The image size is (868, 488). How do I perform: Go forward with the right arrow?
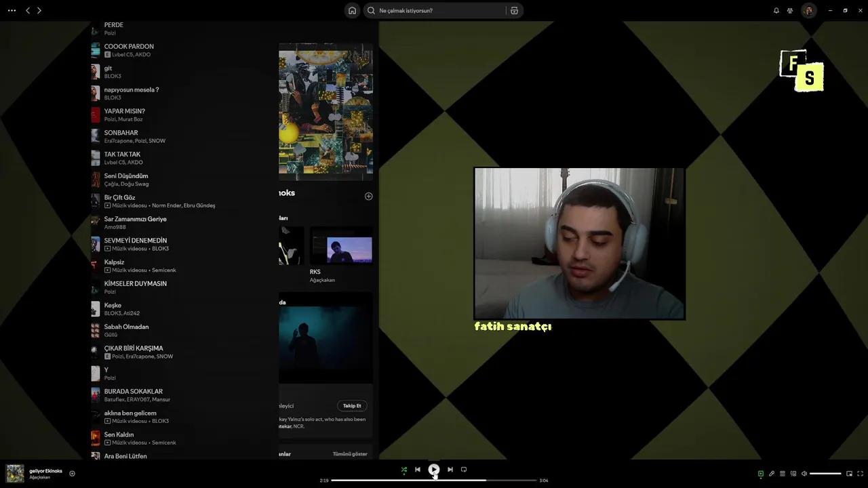[x=39, y=10]
